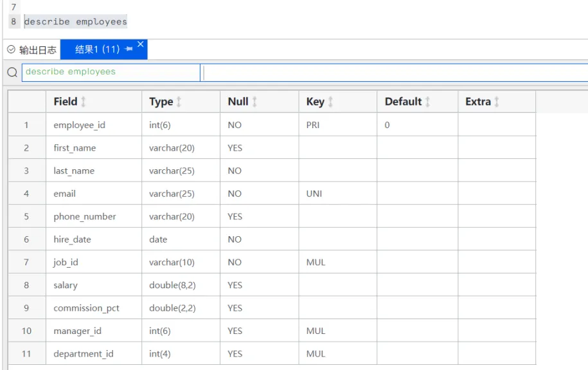The image size is (588, 370).
Task: Click the search magnifier icon
Action: pyautogui.click(x=12, y=72)
